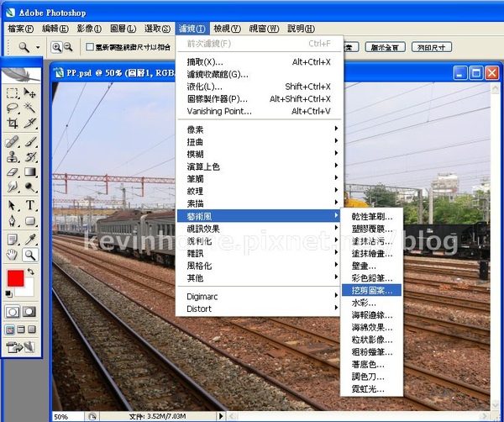
Task: Open the 檔案(F) menu
Action: tap(20, 29)
